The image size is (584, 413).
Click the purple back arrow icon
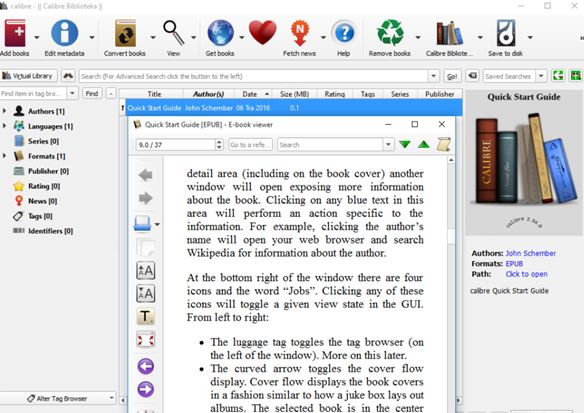pos(146,366)
